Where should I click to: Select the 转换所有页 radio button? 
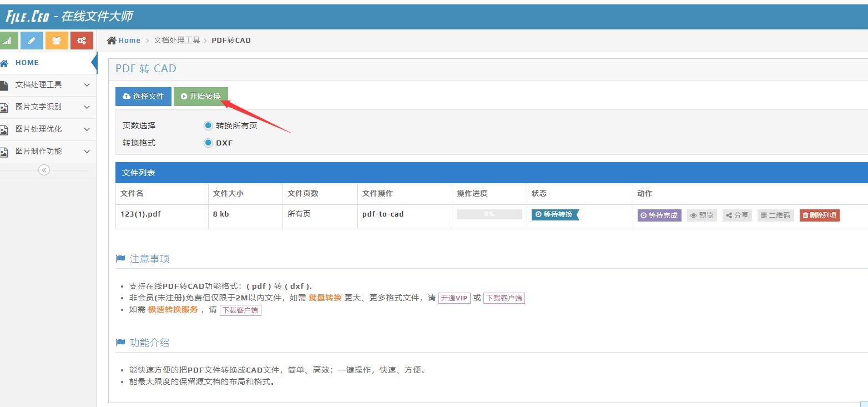(x=209, y=124)
